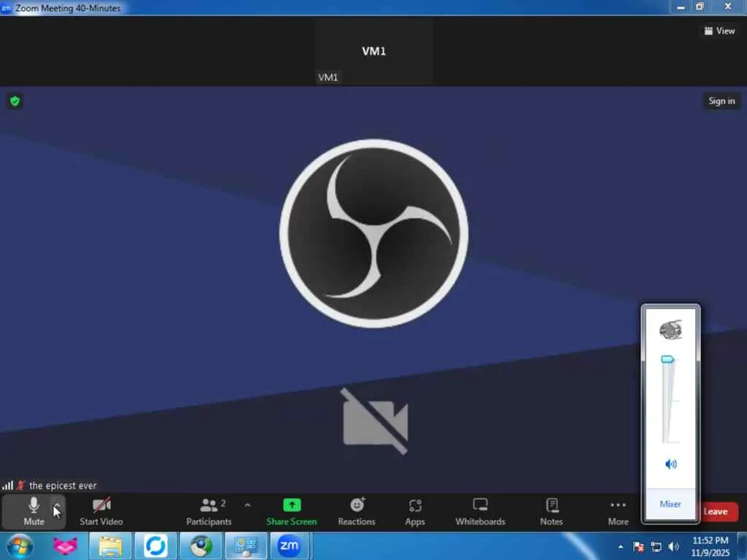This screenshot has height=560, width=747.
Task: Click the taskbar speaker volume icon
Action: (x=673, y=547)
